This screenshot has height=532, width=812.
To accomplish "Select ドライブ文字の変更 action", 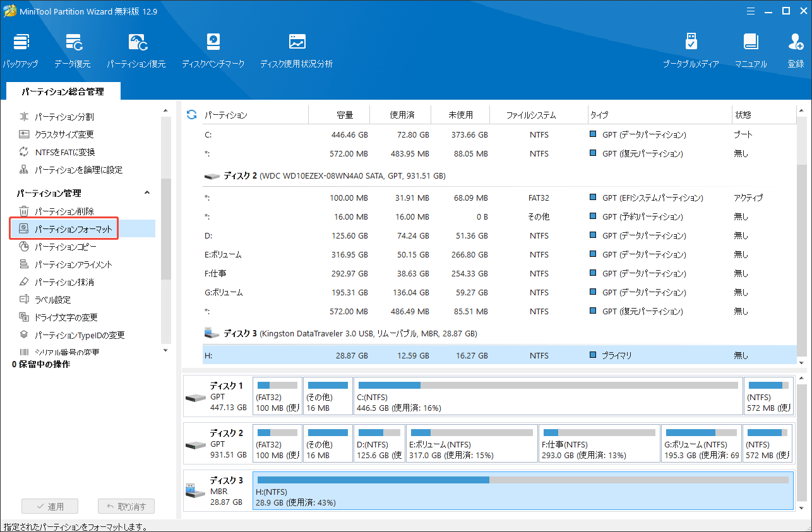I will (58, 317).
